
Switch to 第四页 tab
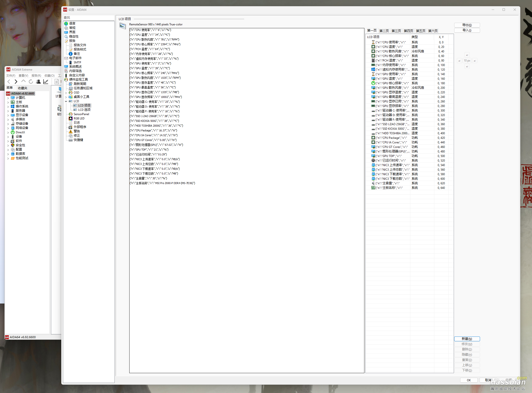[x=408, y=31]
